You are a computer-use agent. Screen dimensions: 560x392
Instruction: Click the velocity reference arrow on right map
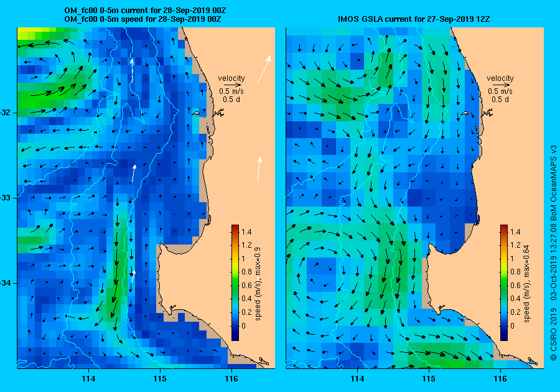click(500, 85)
